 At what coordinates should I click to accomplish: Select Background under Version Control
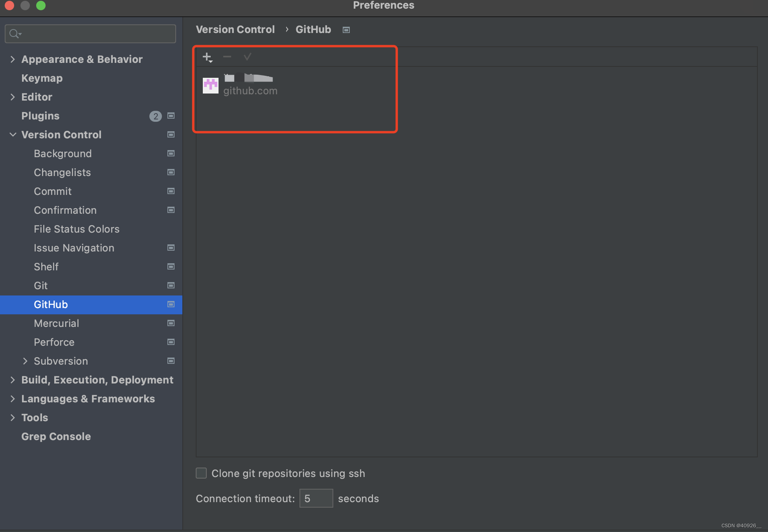pyautogui.click(x=62, y=154)
